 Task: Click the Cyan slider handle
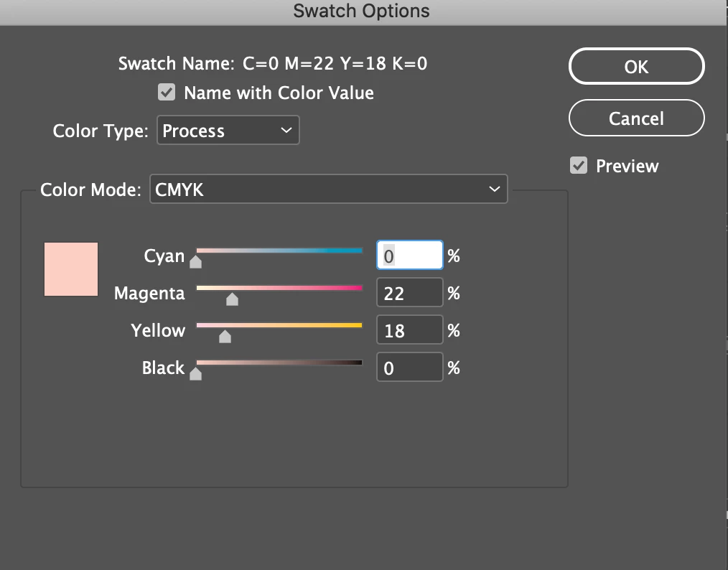(195, 263)
